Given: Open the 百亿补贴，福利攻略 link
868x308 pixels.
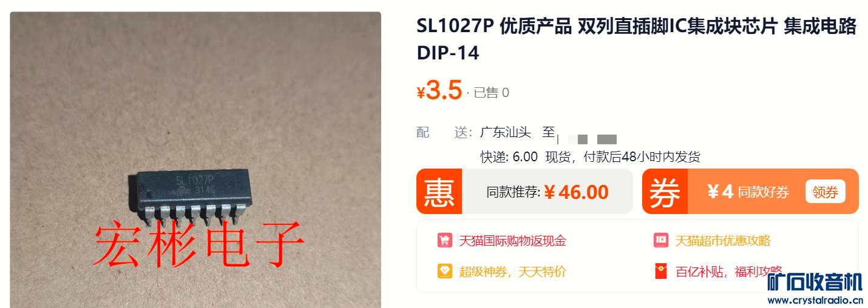Looking at the screenshot, I should [729, 272].
